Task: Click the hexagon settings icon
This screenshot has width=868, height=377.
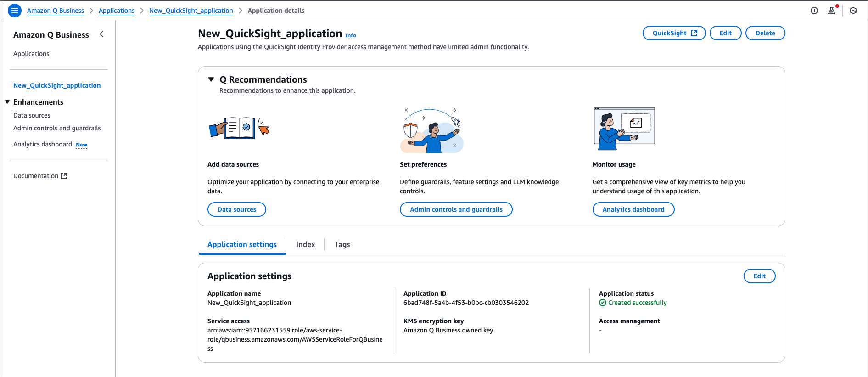Action: tap(853, 11)
